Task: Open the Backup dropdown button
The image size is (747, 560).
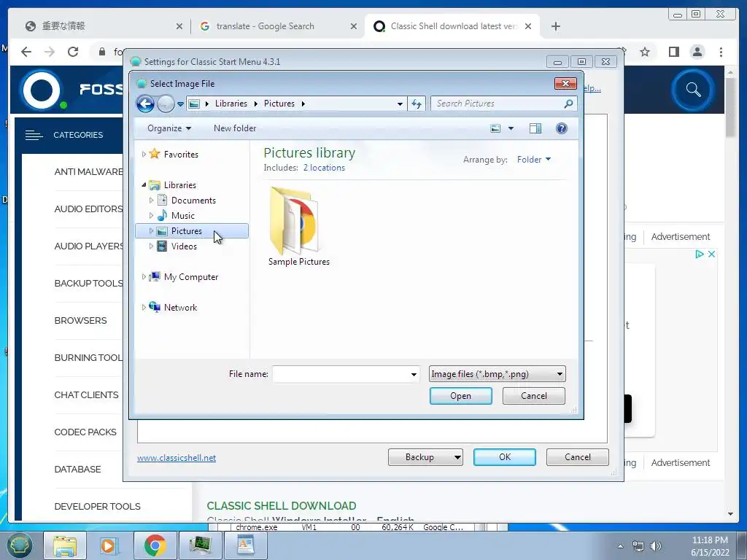Action: point(425,457)
